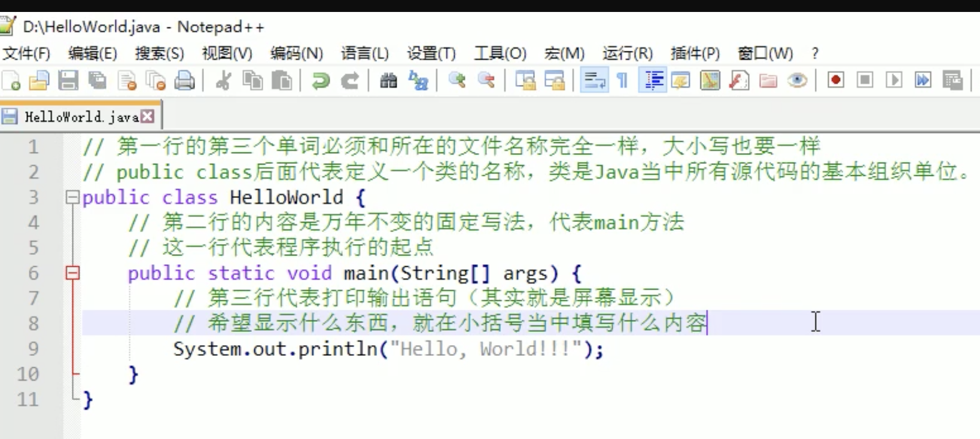Save the file with the floppy icon
Image resolution: width=980 pixels, height=439 pixels.
coord(68,80)
